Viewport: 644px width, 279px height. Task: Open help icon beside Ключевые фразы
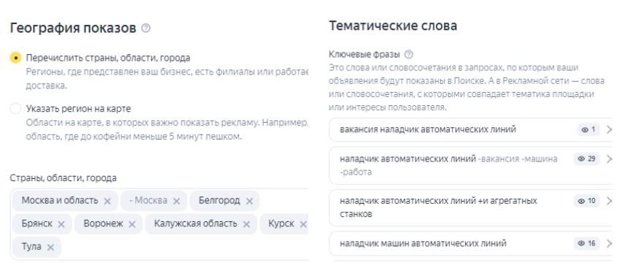tap(409, 55)
